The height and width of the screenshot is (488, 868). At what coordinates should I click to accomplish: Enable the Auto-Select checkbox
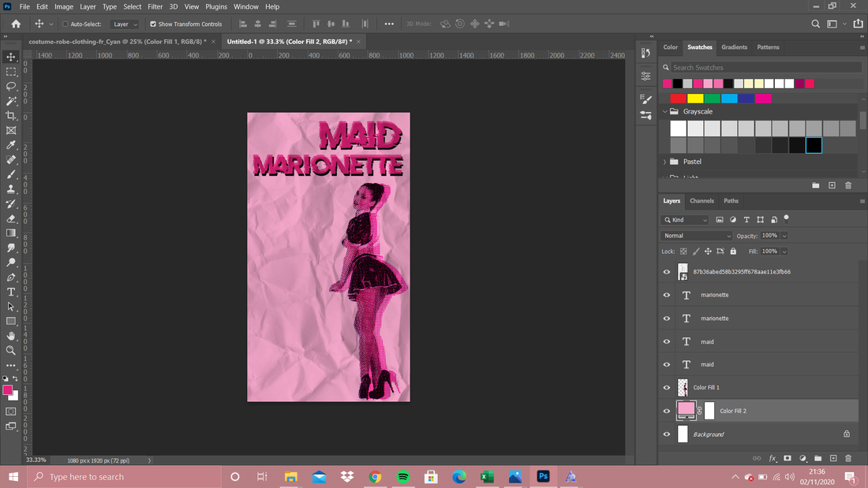65,24
